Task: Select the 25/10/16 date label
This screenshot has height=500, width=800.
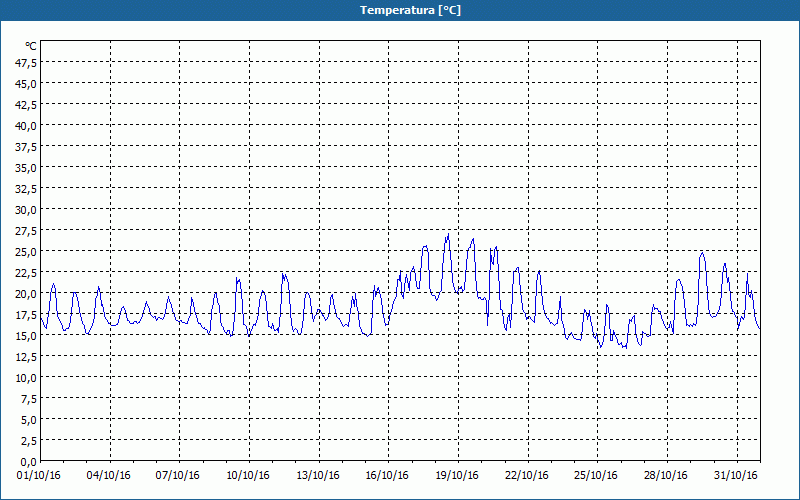Action: pos(596,476)
